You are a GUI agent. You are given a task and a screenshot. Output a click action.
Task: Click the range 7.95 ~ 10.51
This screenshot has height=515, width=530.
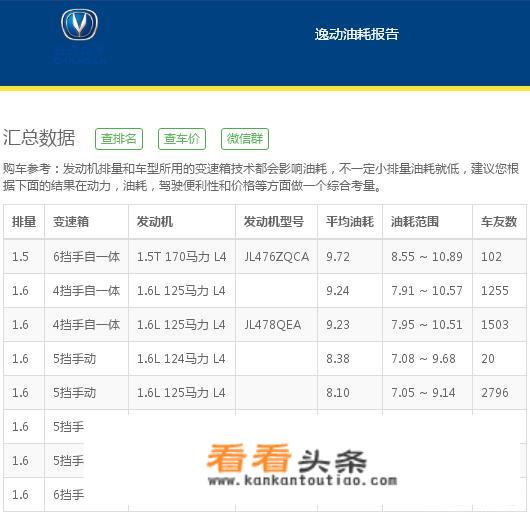pos(427,325)
